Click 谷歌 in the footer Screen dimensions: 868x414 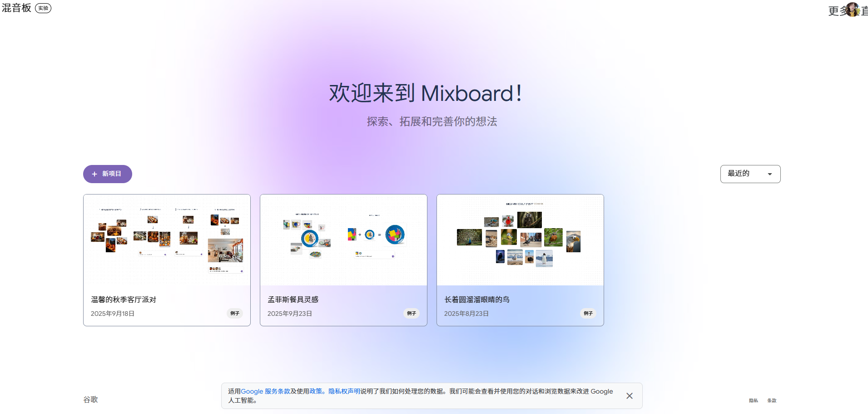pyautogui.click(x=90, y=399)
